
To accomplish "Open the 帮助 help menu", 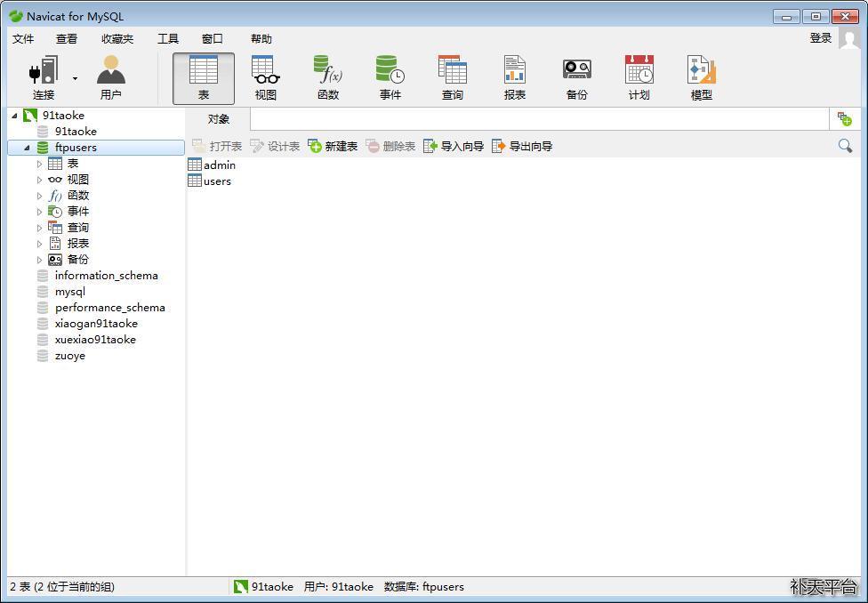I will (x=261, y=39).
